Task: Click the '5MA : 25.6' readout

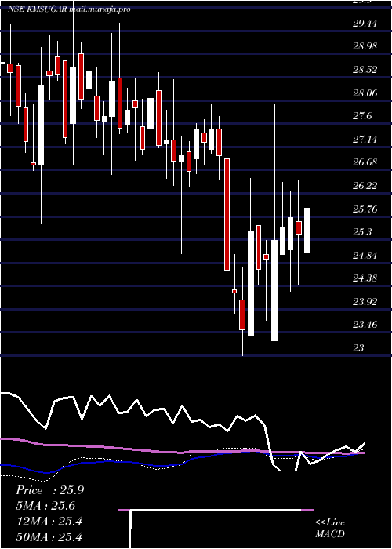Action: click(x=45, y=506)
